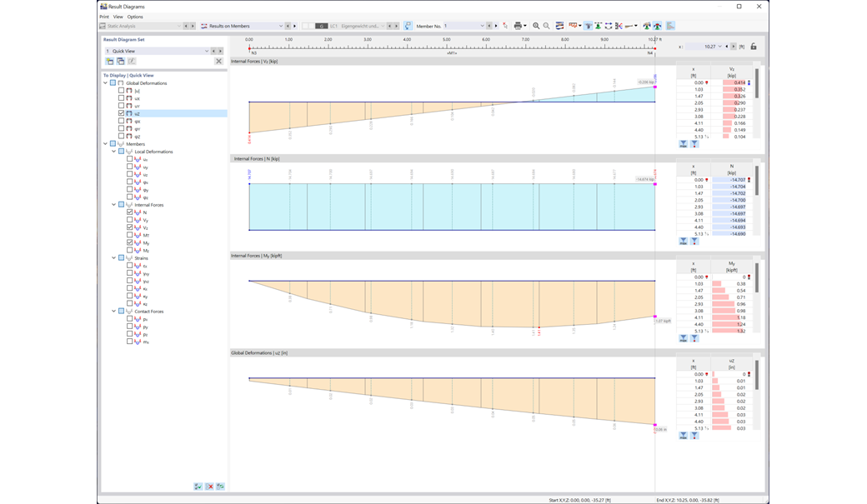The height and width of the screenshot is (504, 867).
Task: Click the lock icon beside the x coordinate
Action: pos(754,47)
